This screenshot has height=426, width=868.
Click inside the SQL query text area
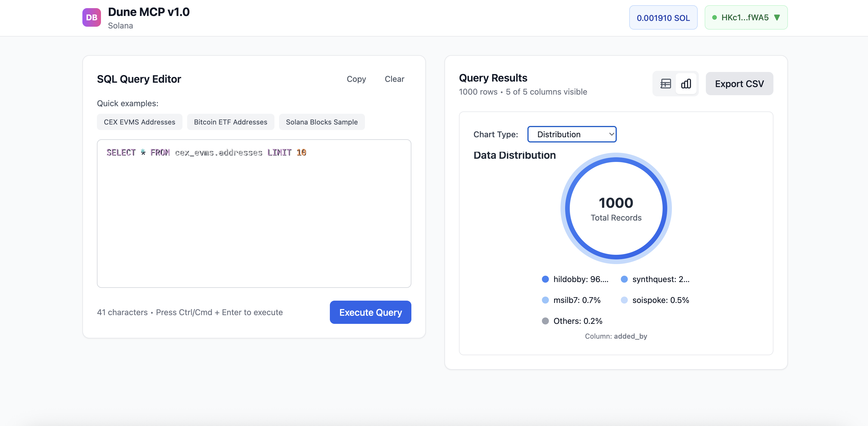[254, 219]
